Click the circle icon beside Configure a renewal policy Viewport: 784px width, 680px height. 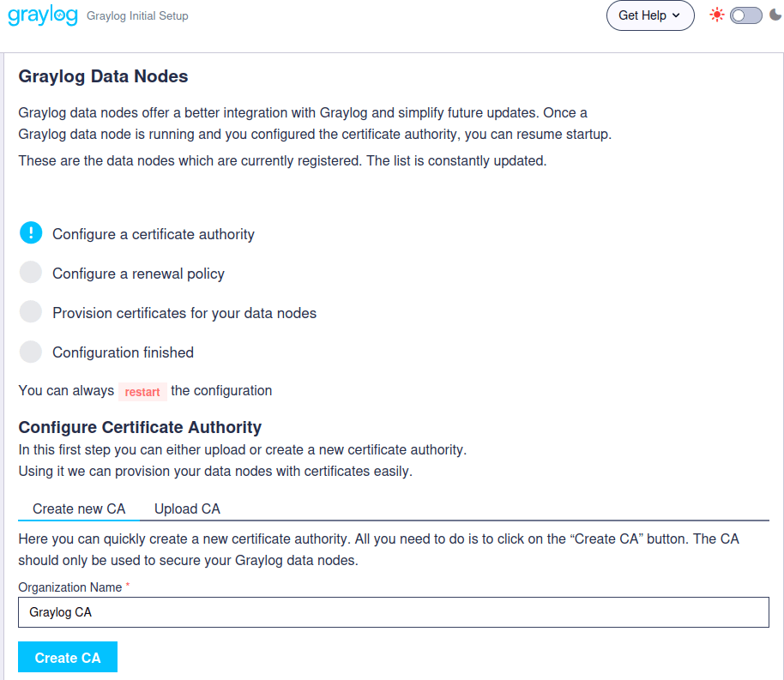(x=30, y=272)
